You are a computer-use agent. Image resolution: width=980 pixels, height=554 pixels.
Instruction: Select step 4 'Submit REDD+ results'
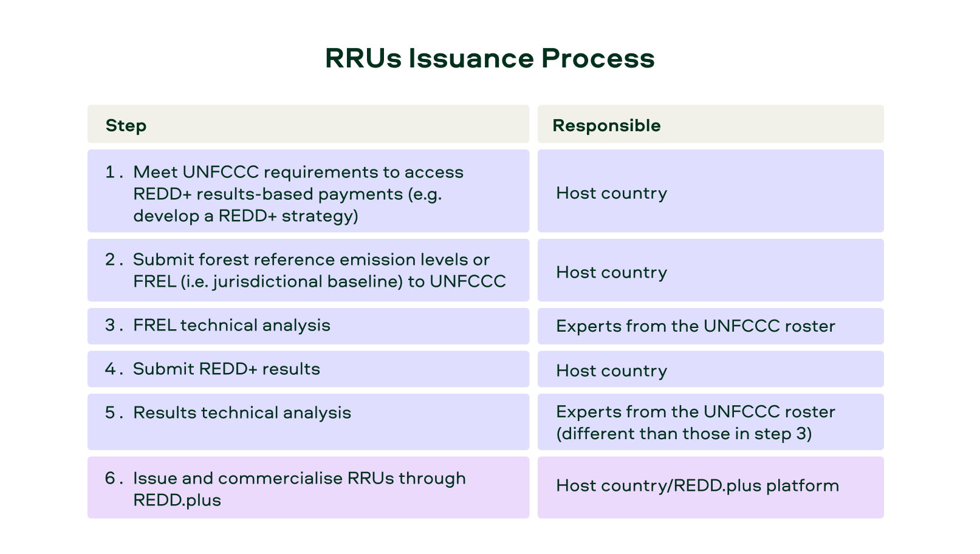point(308,369)
